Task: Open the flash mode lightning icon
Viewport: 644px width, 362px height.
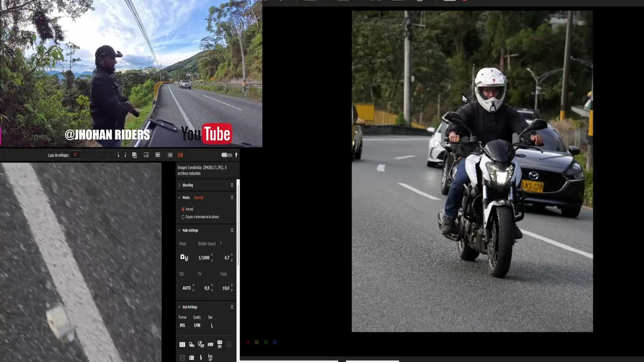Action: point(201,357)
